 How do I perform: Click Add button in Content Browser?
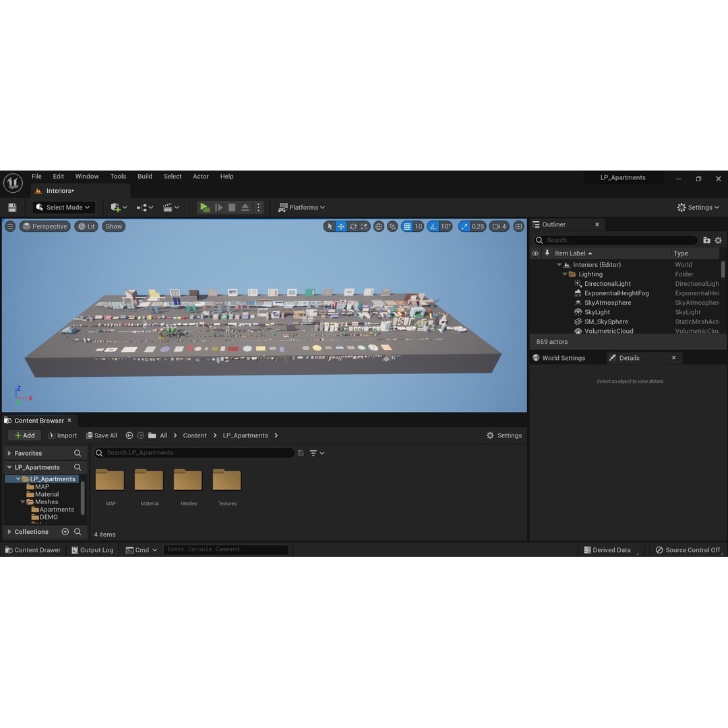click(x=25, y=435)
